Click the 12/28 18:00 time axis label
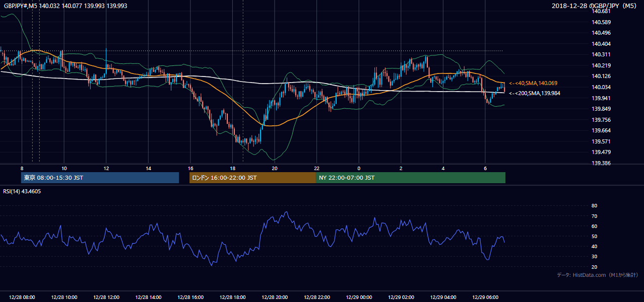 pos(232,297)
